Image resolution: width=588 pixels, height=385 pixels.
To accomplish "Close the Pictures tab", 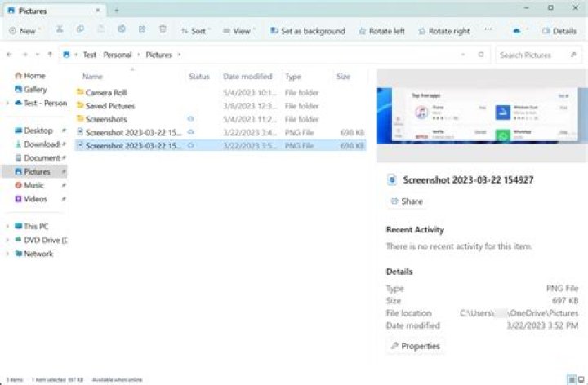I will click(97, 11).
